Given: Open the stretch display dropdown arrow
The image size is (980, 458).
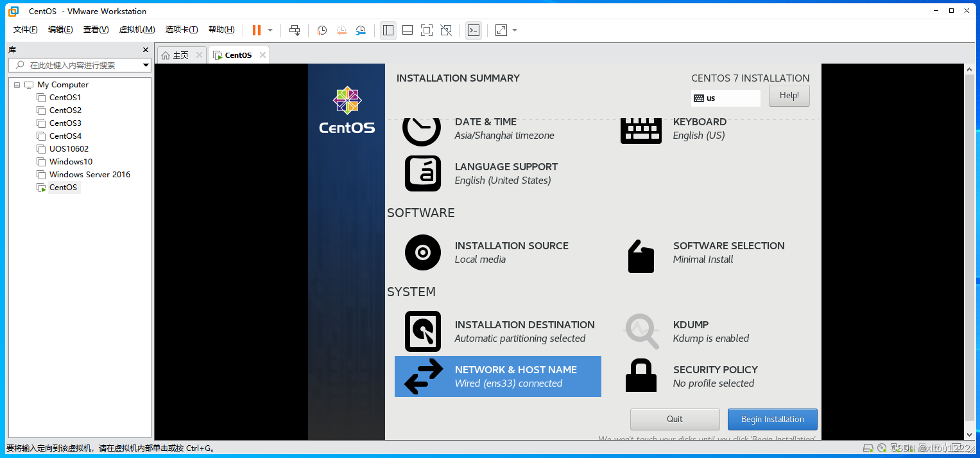Looking at the screenshot, I should [515, 30].
